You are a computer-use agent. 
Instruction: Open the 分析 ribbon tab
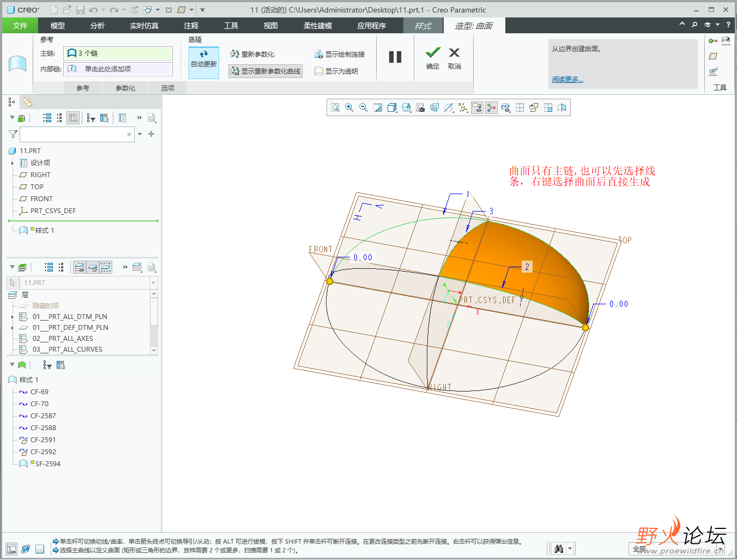tap(98, 26)
